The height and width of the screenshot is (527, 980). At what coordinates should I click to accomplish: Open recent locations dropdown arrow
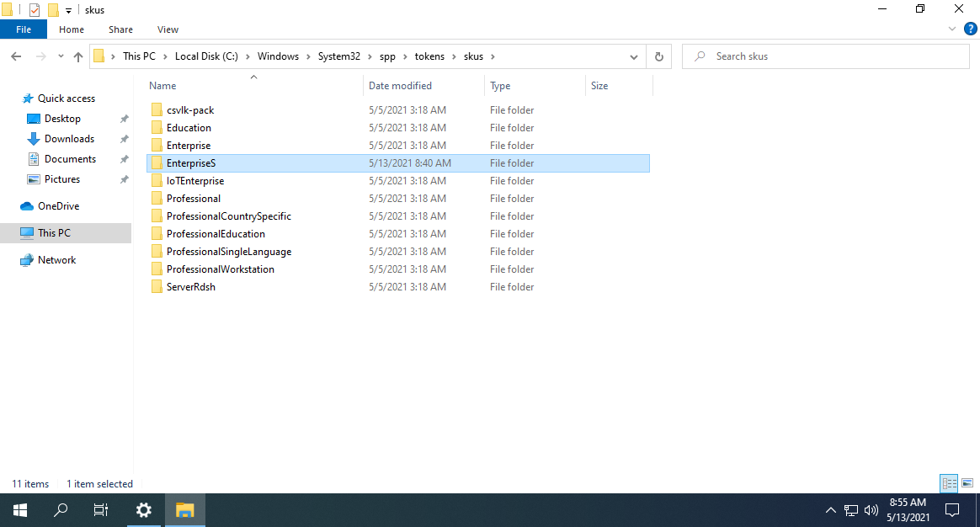pyautogui.click(x=61, y=56)
